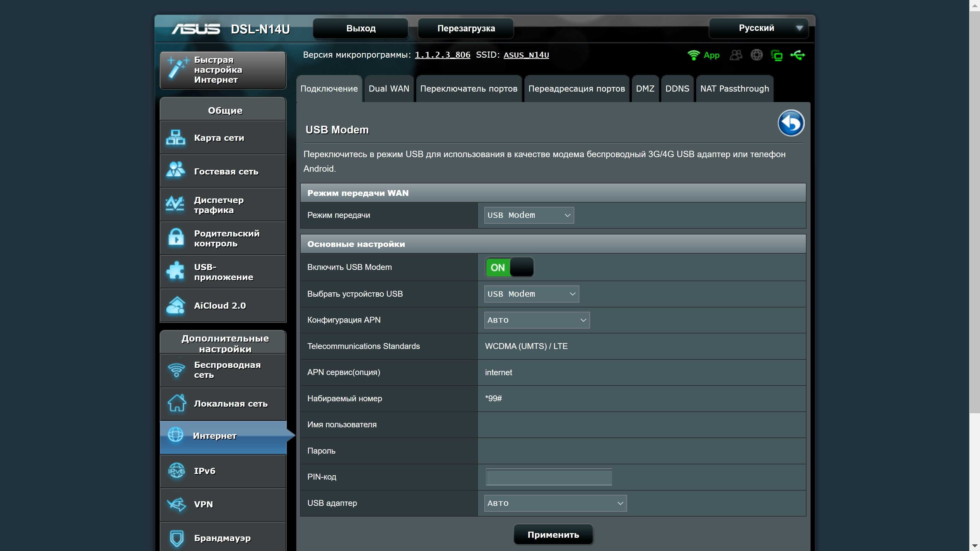980x551 pixels.
Task: Open the USB адаптер dropdown
Action: 555,503
